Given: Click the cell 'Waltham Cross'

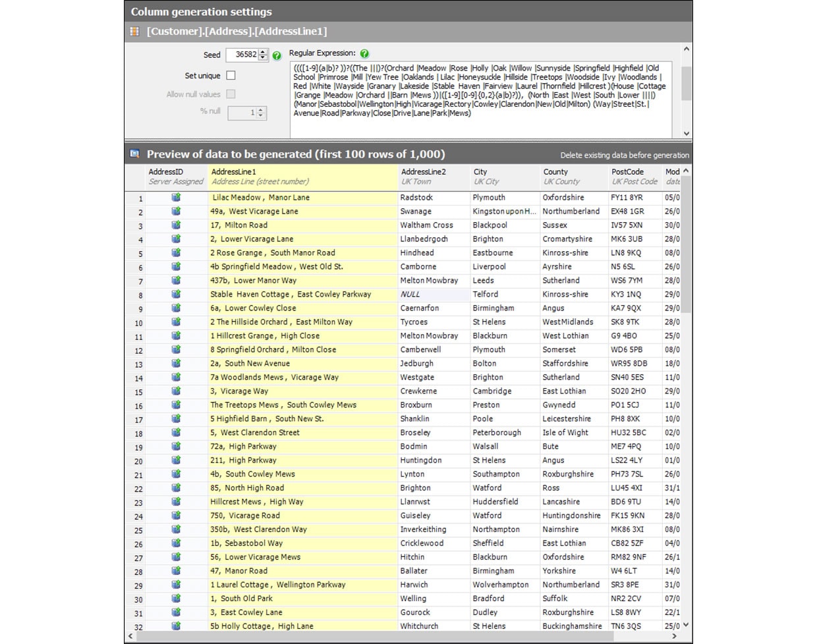Looking at the screenshot, I should click(434, 225).
